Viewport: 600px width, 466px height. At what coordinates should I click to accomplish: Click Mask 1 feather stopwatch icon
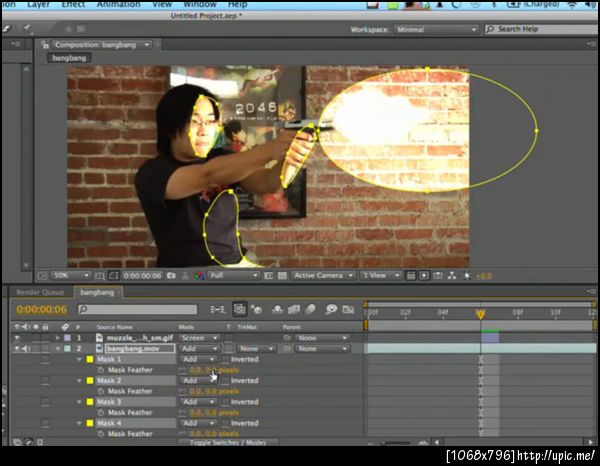point(100,370)
